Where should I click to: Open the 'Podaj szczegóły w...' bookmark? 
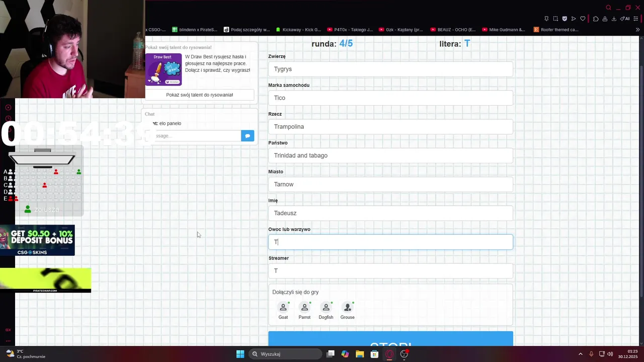[247, 30]
